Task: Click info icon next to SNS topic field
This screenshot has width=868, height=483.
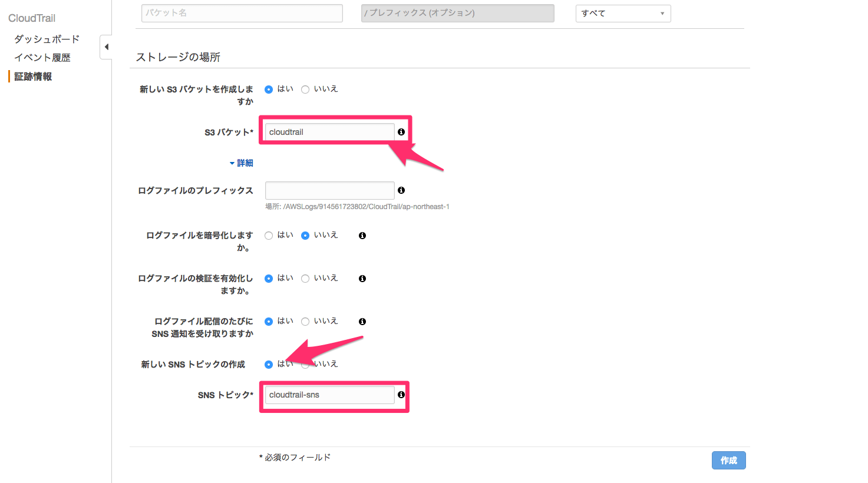Action: (x=401, y=395)
